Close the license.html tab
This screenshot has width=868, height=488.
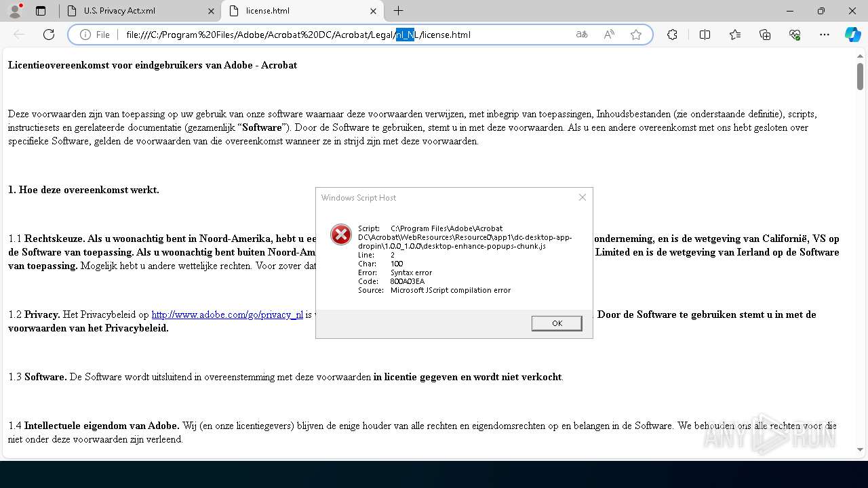[373, 11]
